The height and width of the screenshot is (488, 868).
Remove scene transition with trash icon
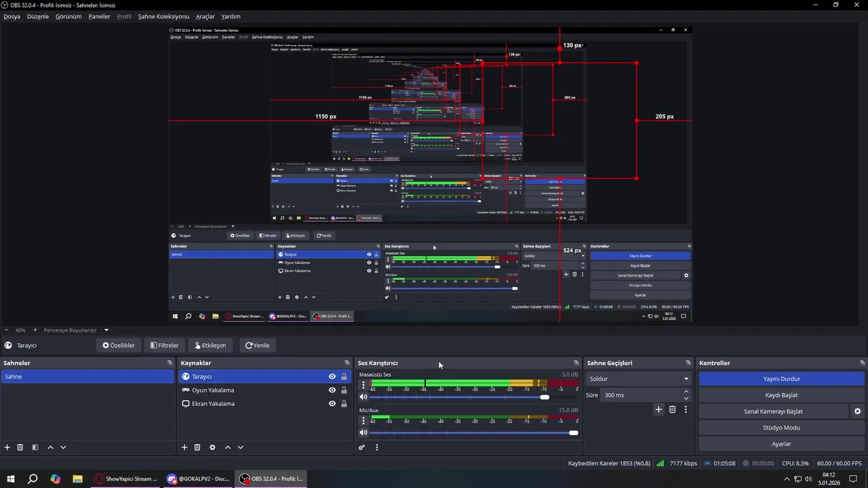673,409
